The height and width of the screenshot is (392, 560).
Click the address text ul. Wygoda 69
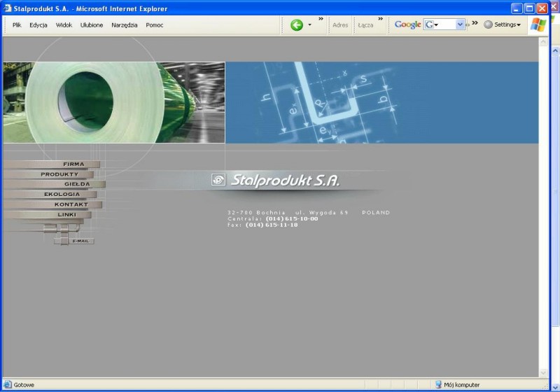(x=322, y=212)
